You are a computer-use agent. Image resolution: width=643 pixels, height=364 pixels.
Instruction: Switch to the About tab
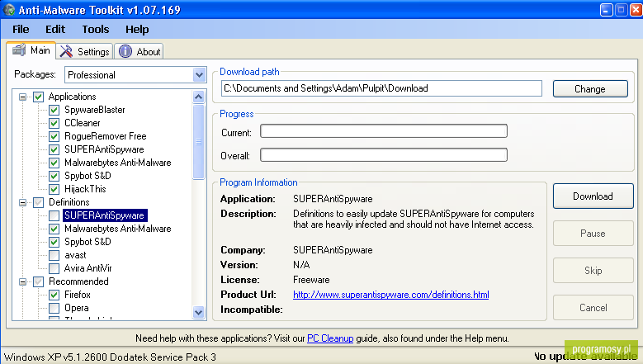coord(139,52)
